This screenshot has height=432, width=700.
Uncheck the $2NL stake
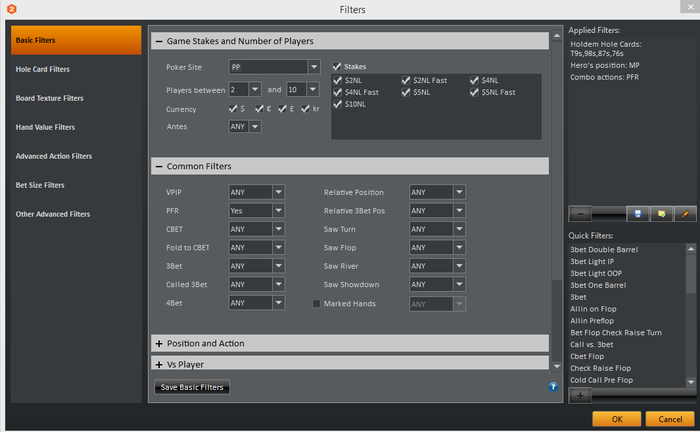coord(338,80)
